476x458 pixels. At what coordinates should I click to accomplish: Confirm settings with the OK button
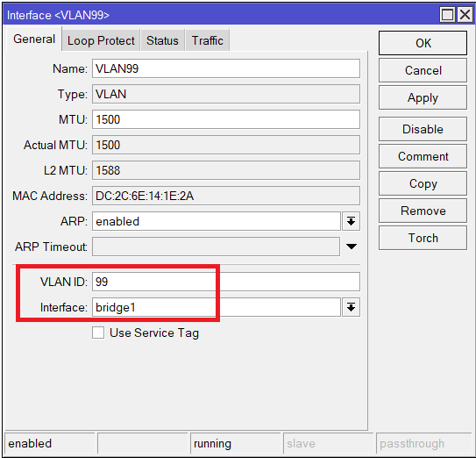tap(423, 43)
